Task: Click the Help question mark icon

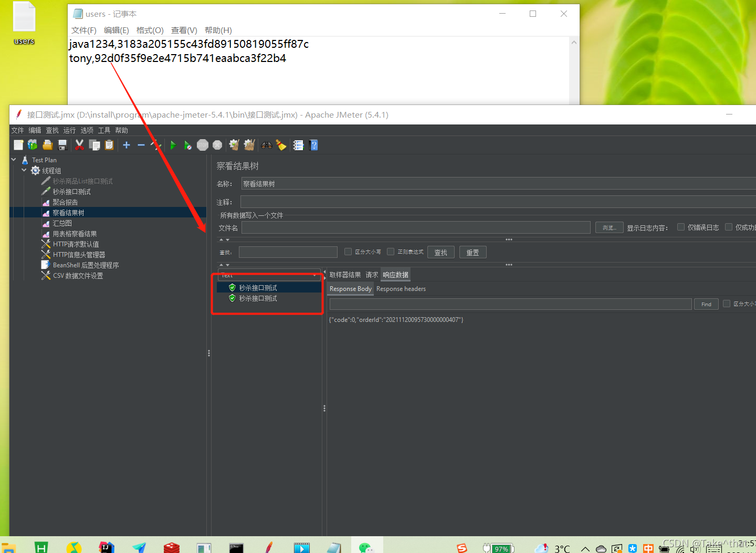Action: click(314, 145)
